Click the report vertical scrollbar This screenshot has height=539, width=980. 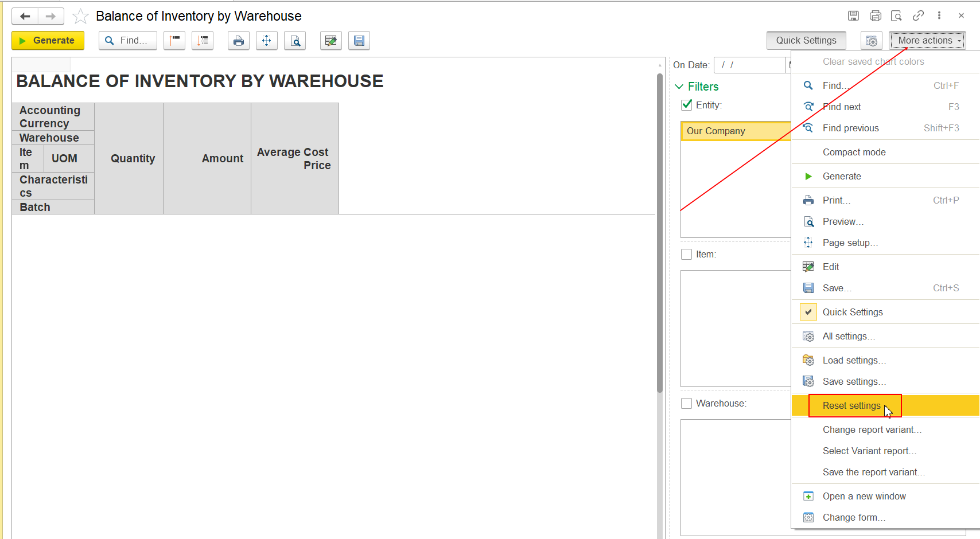(x=660, y=229)
